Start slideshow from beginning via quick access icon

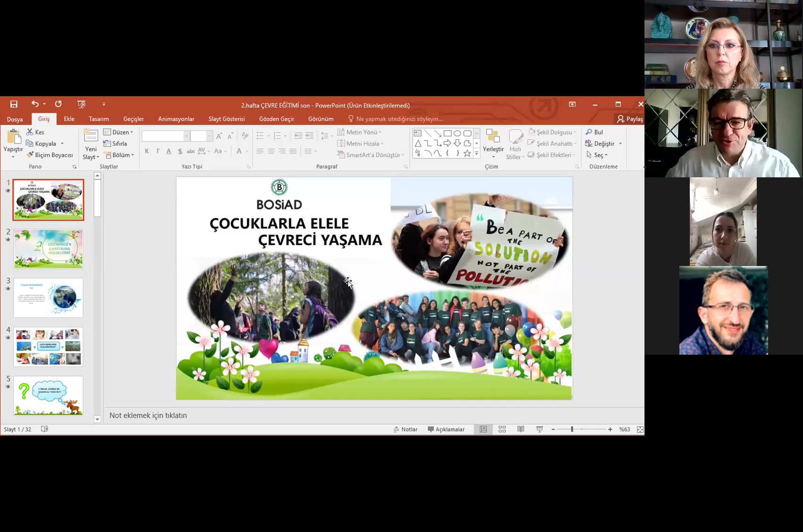[82, 104]
